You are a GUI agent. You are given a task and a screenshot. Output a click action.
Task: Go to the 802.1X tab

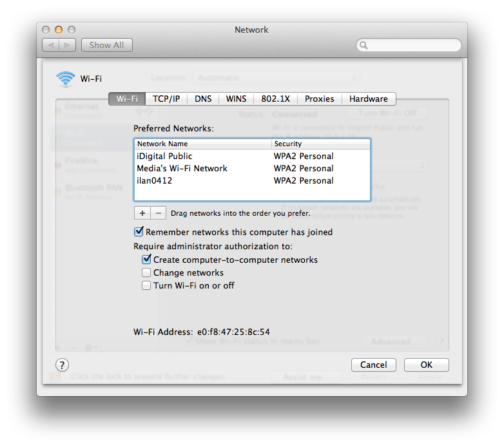[x=275, y=99]
